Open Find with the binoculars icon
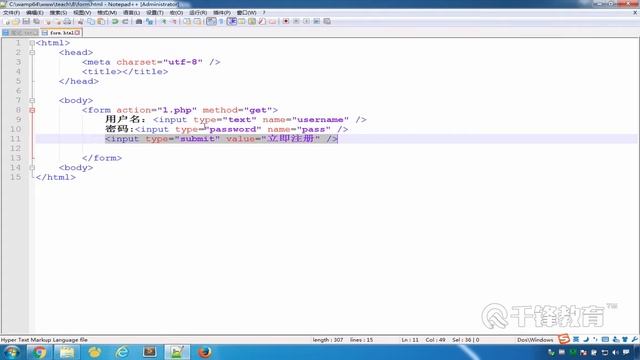The height and width of the screenshot is (360, 640). coord(139,21)
